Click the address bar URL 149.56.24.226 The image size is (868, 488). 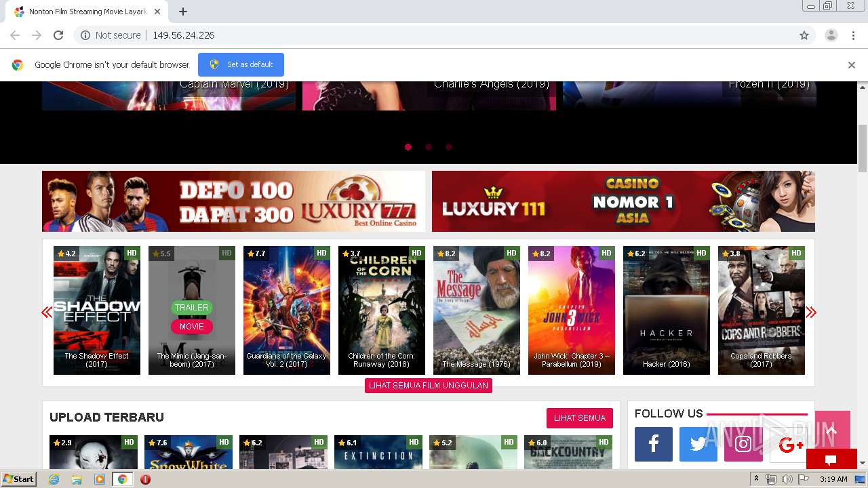(x=183, y=35)
